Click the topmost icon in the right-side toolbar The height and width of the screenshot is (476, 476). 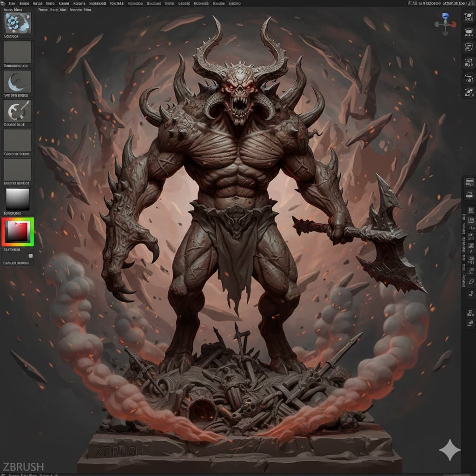pos(469,17)
